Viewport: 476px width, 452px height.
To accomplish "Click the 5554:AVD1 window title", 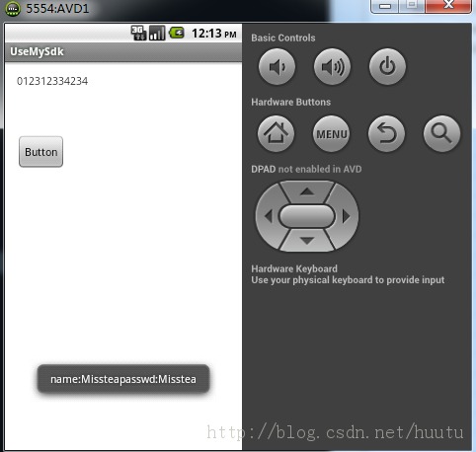I will (57, 9).
